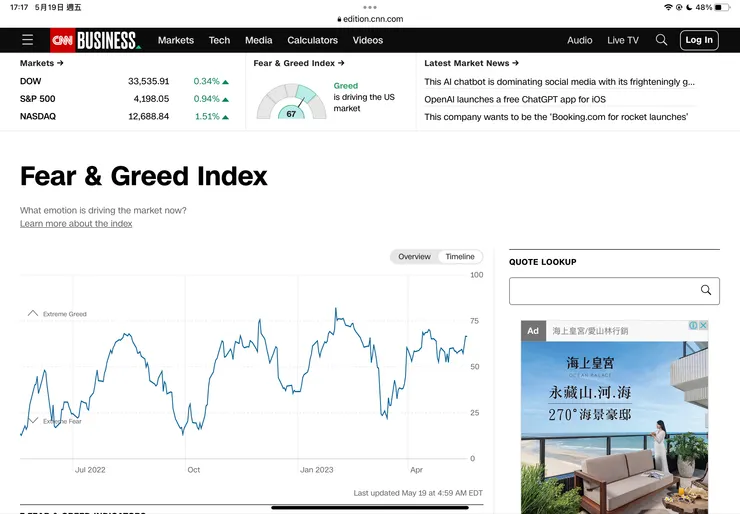Click the Quote Lookup input field
Viewport: 740px width, 514px height.
tap(614, 291)
